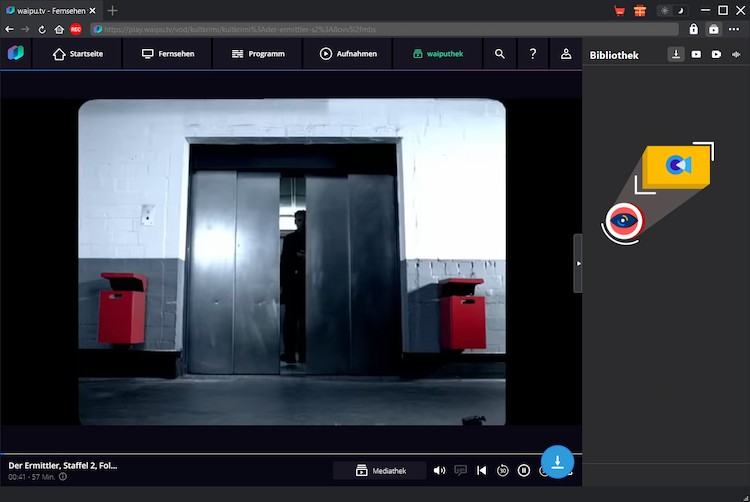Image resolution: width=750 pixels, height=502 pixels.
Task: Open the user account icon
Action: [566, 54]
